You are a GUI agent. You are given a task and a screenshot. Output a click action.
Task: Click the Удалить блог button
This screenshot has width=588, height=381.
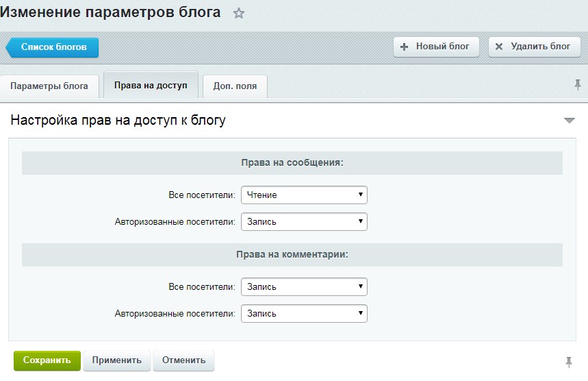(535, 47)
